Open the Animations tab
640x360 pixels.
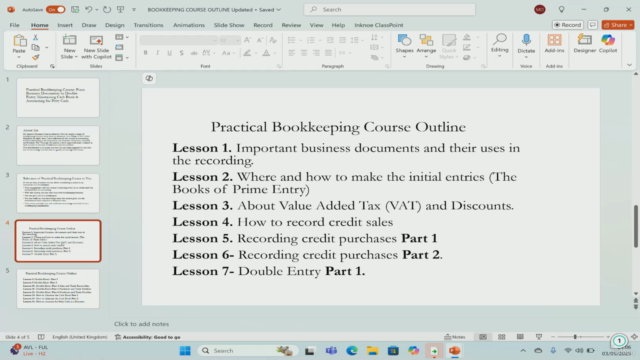coord(189,25)
